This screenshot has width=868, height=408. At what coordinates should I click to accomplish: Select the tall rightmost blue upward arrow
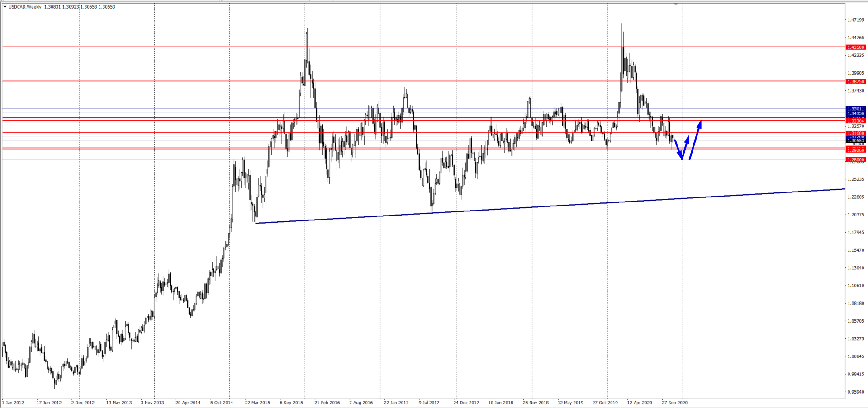(x=695, y=140)
